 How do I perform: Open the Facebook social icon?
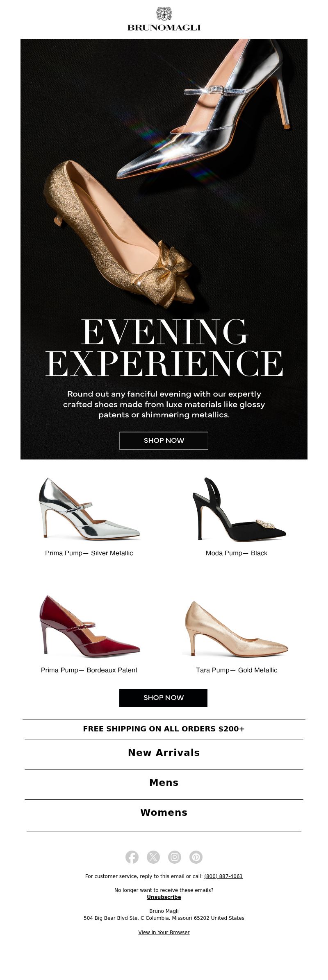(x=132, y=857)
